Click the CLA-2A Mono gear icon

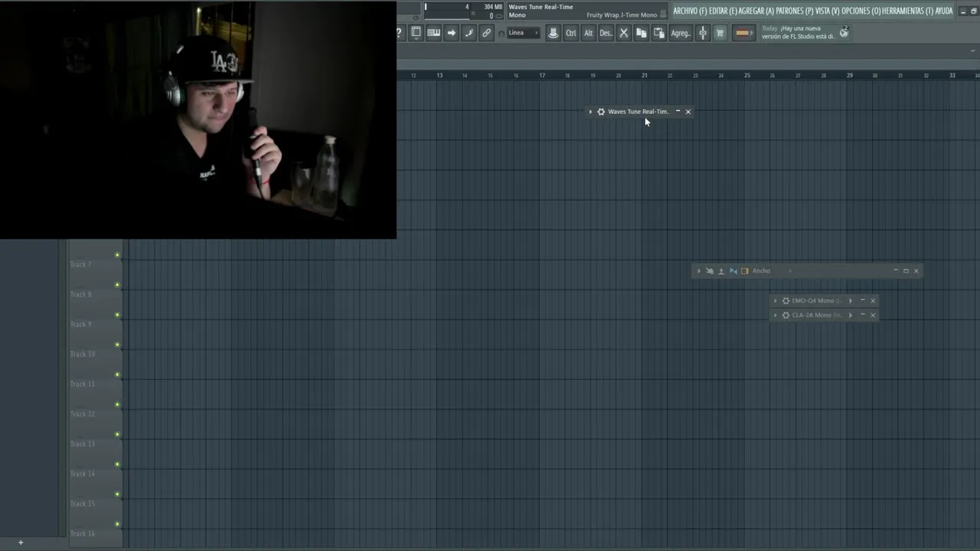(x=786, y=315)
